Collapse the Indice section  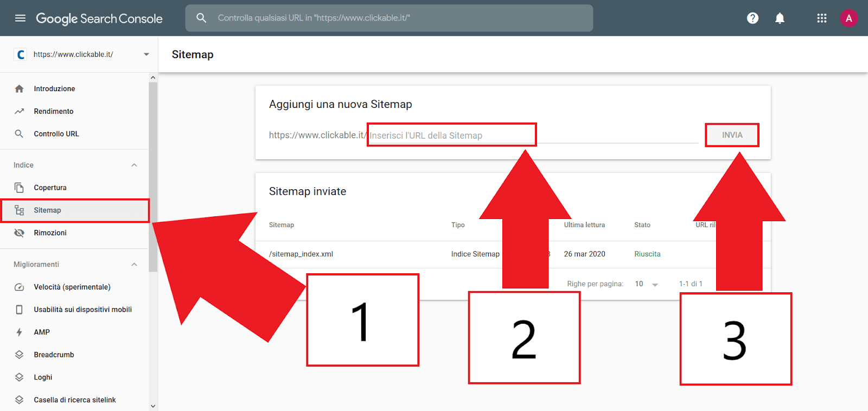click(x=134, y=165)
